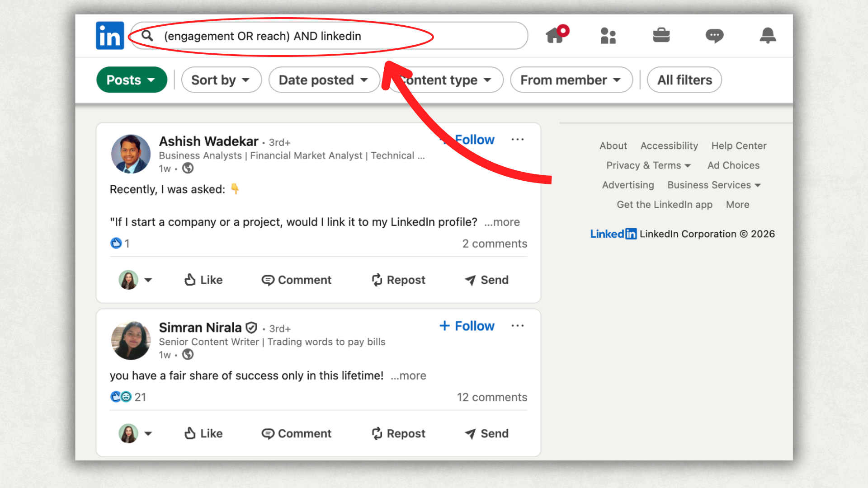This screenshot has height=488, width=868.
Task: Open the Advertising footer link
Action: [x=628, y=185]
